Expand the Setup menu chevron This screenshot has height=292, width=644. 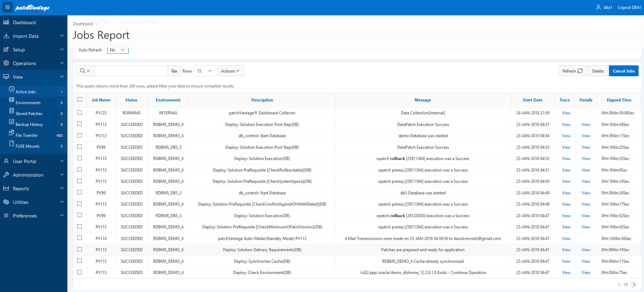[62, 49]
